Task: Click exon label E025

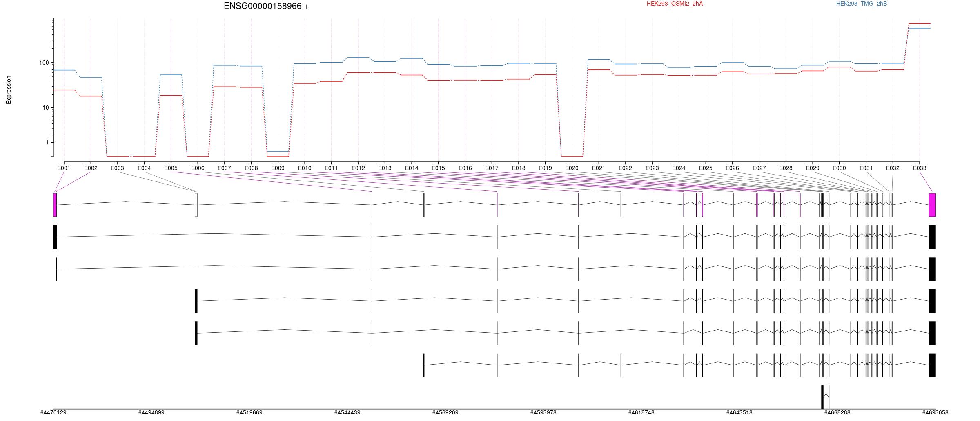Action: pos(706,168)
